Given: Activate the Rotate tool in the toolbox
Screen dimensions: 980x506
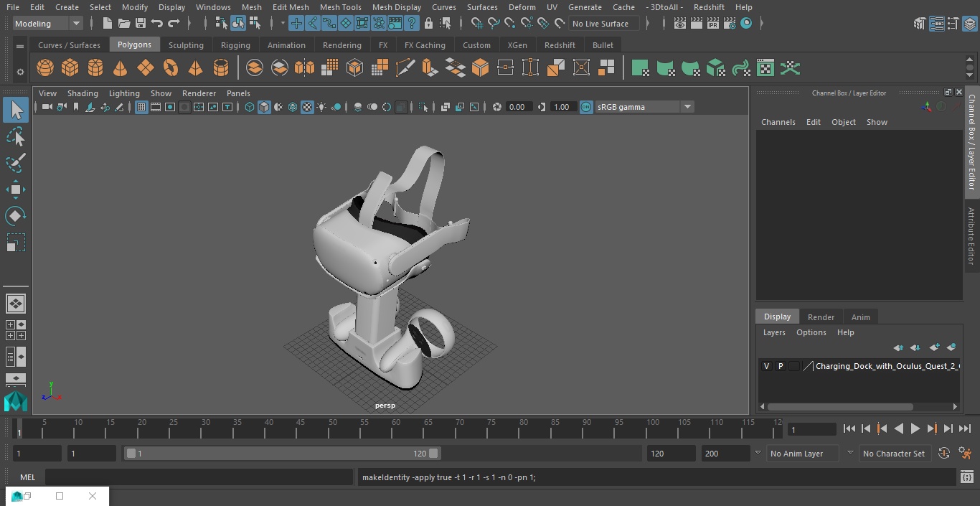Looking at the screenshot, I should coord(15,216).
